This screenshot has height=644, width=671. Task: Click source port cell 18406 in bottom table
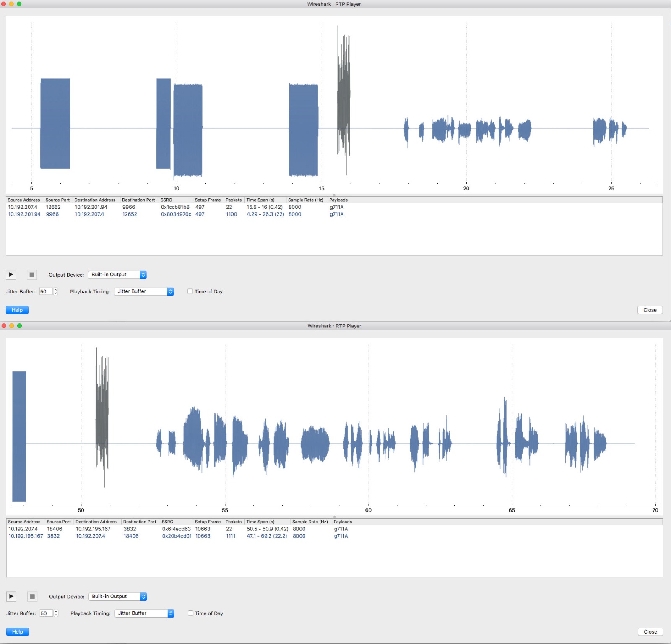coord(55,529)
